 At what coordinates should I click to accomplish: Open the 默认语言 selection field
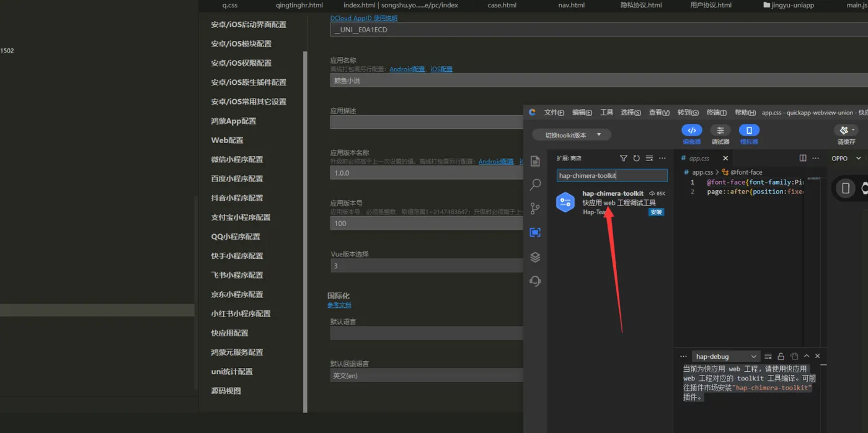click(427, 333)
